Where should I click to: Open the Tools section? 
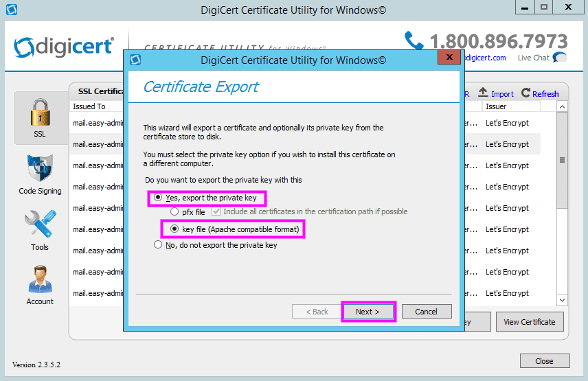pos(40,230)
